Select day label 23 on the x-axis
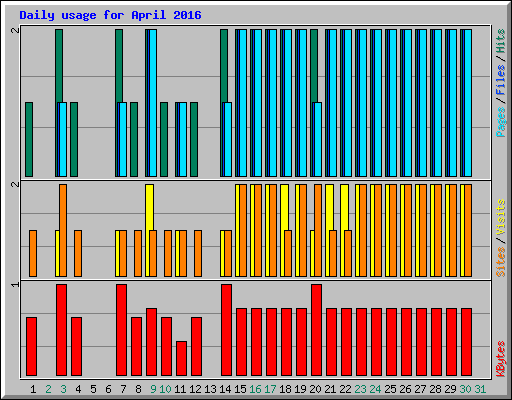 tap(360, 389)
